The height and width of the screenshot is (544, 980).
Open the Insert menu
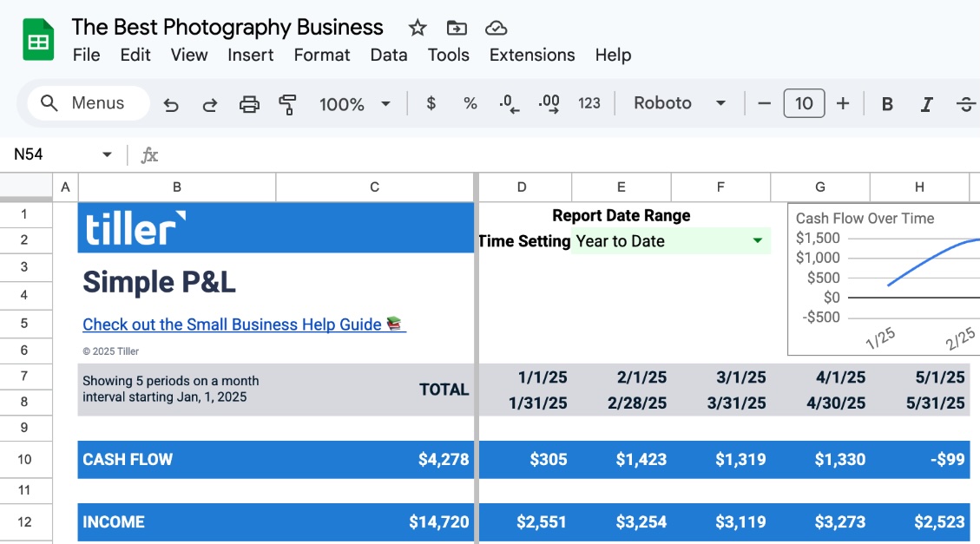[250, 55]
